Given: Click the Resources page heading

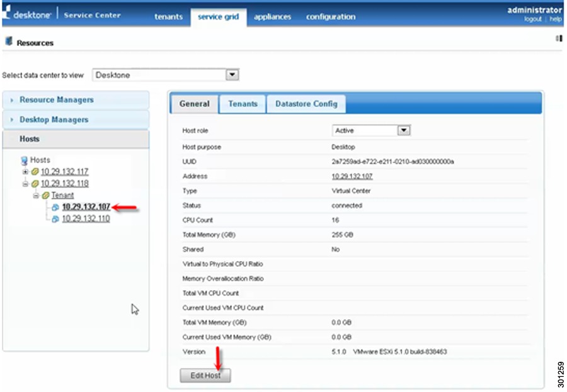Looking at the screenshot, I should pos(35,43).
